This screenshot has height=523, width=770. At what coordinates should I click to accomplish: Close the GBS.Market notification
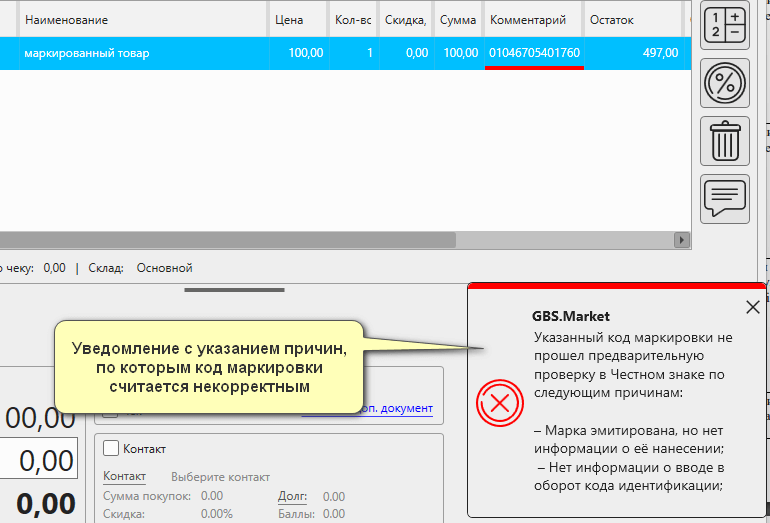[752, 308]
